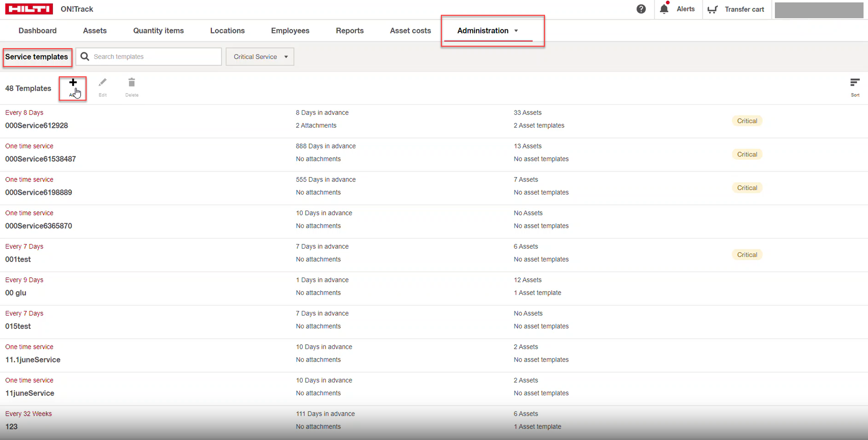
Task: Focus the Search templates input field
Action: pos(155,56)
